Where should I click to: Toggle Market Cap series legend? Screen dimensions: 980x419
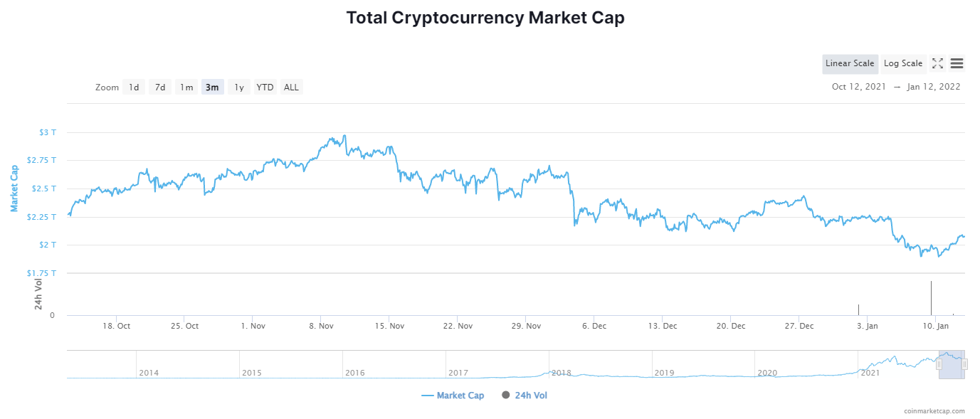(453, 396)
